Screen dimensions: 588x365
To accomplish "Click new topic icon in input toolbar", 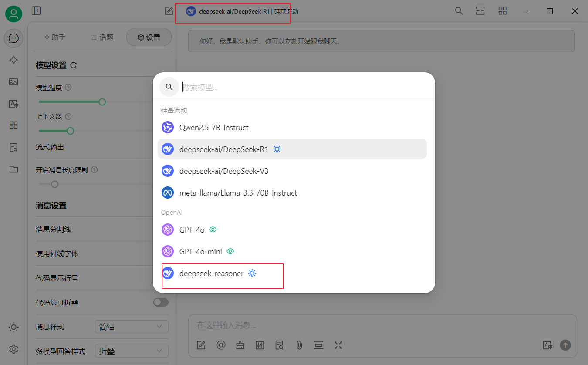I will coord(201,345).
